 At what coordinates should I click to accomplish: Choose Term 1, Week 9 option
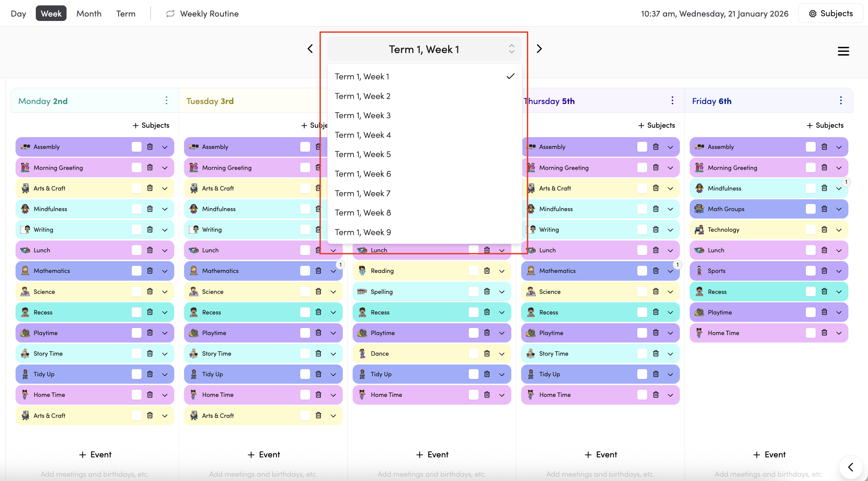tap(363, 232)
